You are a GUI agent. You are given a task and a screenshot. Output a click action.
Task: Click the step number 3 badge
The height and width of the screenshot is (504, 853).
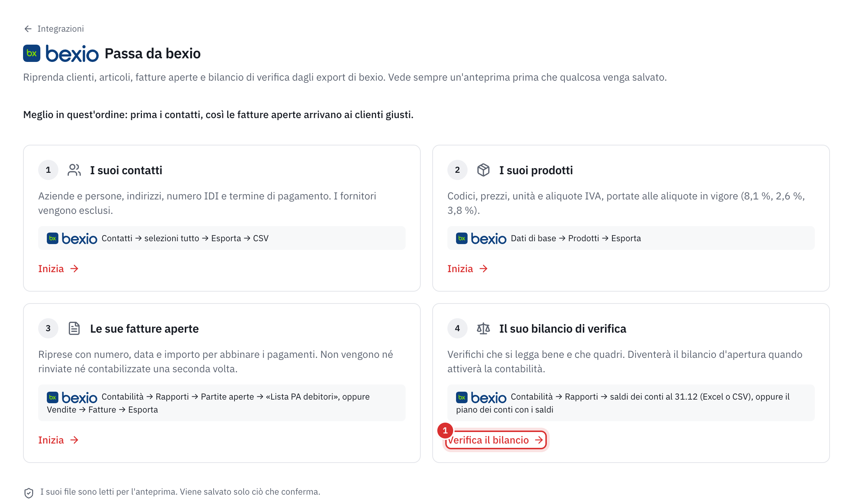pos(48,328)
